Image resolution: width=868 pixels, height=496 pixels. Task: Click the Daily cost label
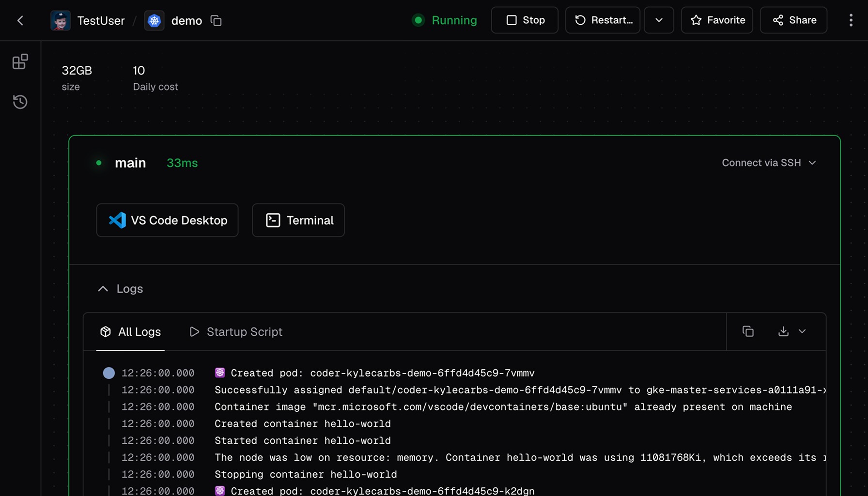[155, 87]
